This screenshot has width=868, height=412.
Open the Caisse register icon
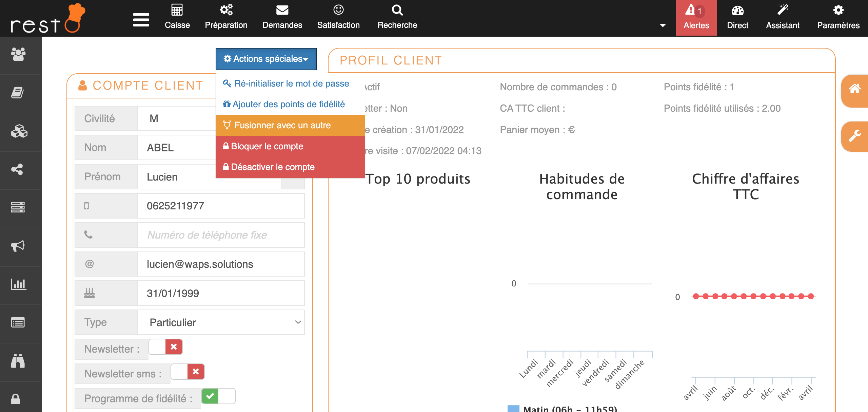[x=177, y=10]
